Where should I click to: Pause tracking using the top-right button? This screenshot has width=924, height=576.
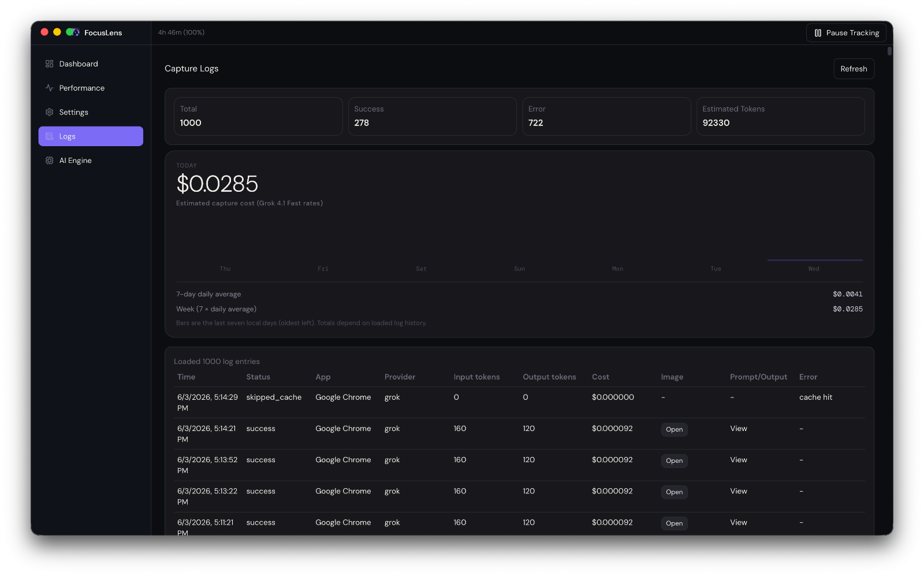(846, 33)
